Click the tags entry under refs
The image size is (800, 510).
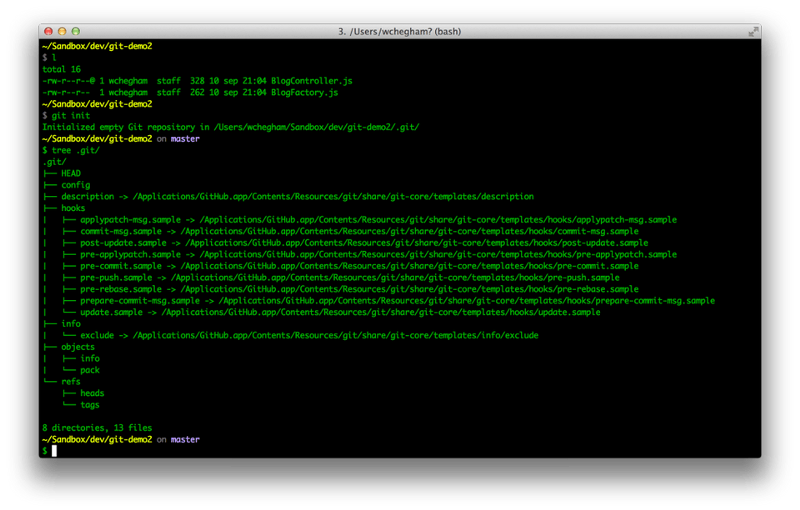[90, 405]
